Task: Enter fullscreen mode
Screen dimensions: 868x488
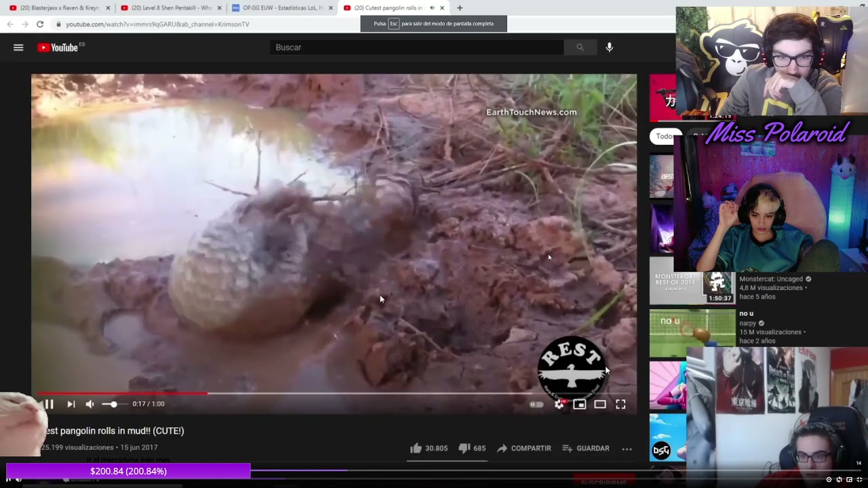Action: pyautogui.click(x=620, y=404)
